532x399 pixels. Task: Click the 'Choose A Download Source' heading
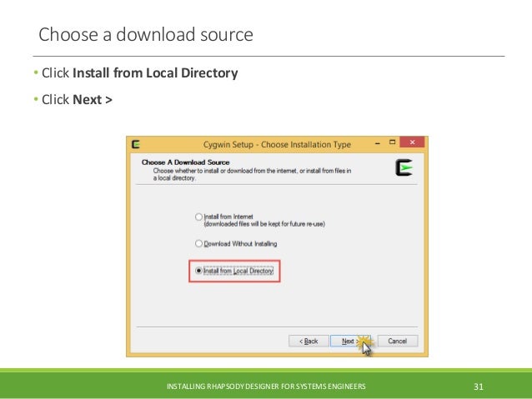point(186,162)
